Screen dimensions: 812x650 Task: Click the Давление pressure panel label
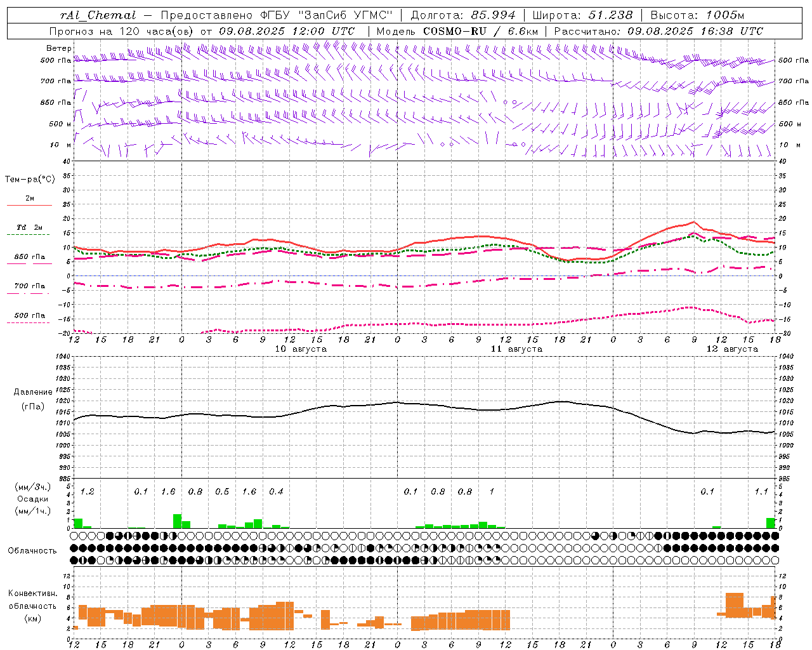coord(33,392)
